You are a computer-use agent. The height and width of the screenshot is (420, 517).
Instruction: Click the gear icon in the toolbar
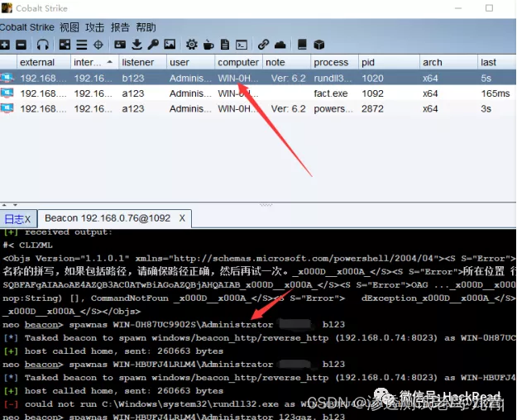click(192, 44)
